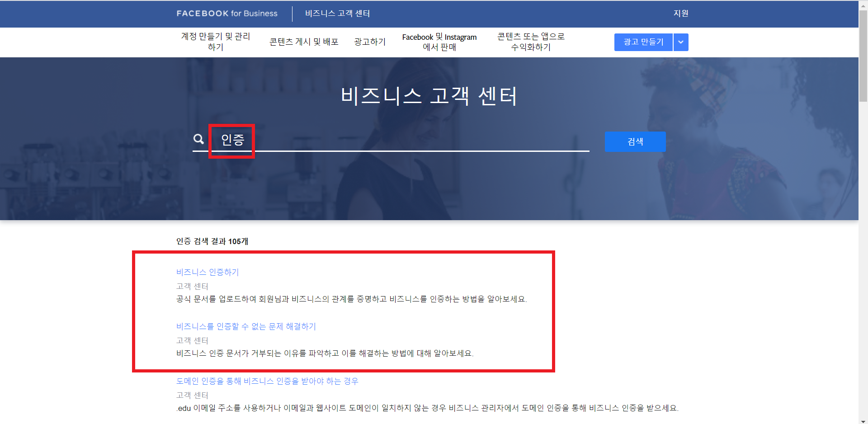The image size is (868, 424).
Task: Click description starting with .edu 이메일 주소를
Action: click(428, 408)
